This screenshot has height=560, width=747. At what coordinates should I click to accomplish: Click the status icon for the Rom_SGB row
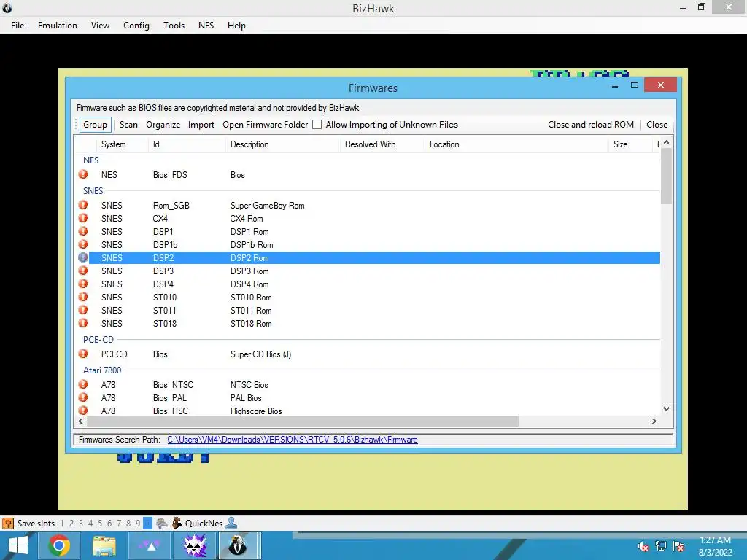point(83,205)
